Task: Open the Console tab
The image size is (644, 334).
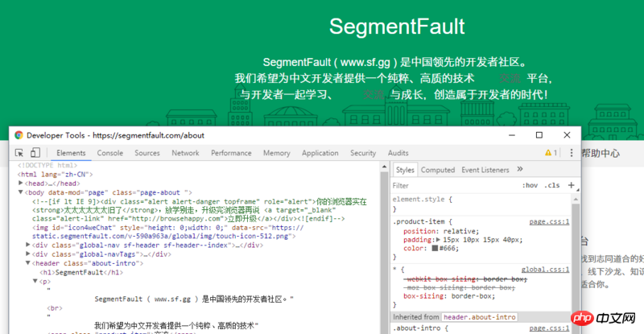Action: coord(110,153)
